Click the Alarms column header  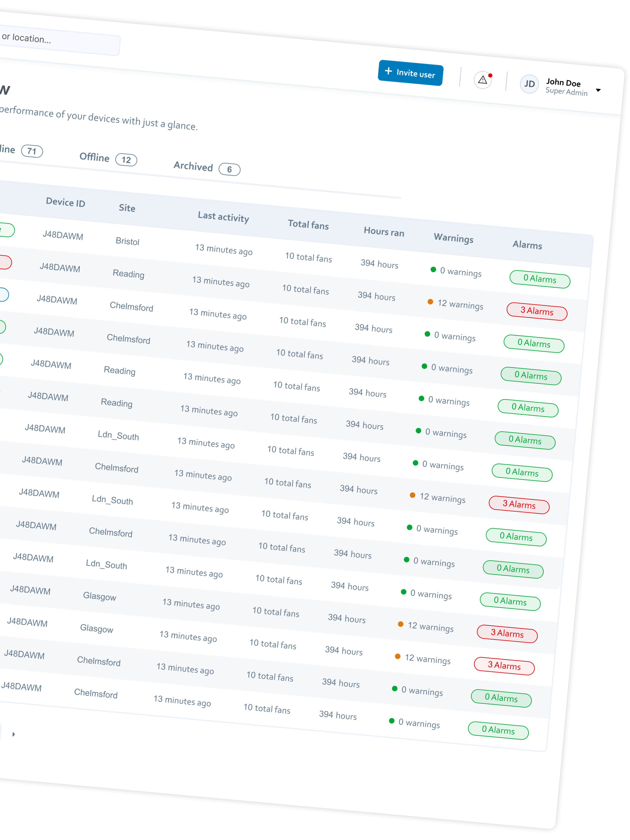[527, 245]
